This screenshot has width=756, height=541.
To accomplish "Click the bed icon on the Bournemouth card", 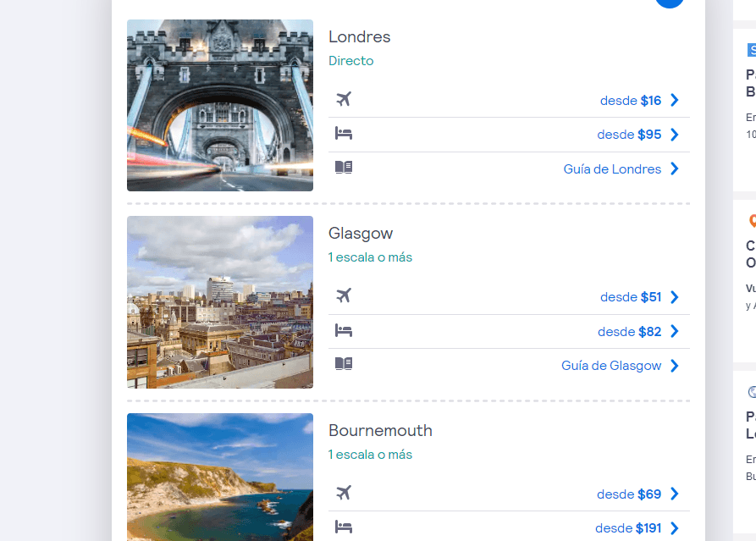I will pyautogui.click(x=344, y=527).
